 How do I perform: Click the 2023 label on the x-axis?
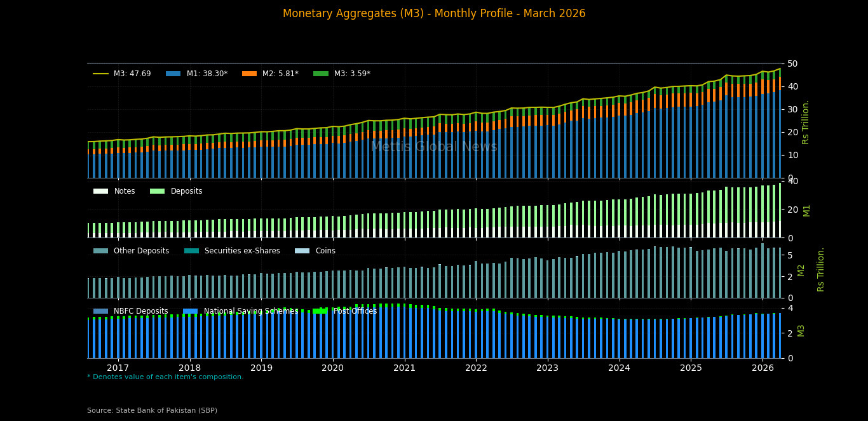[x=547, y=368]
